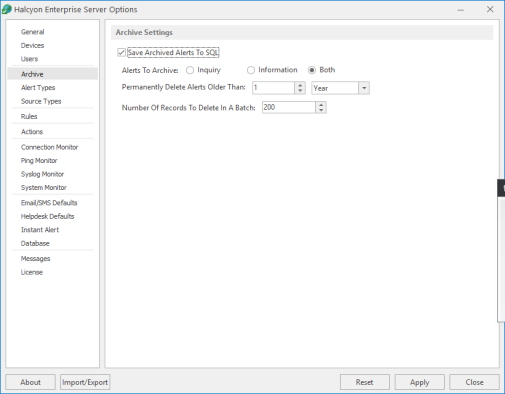Click the Close button at bottom

[474, 382]
